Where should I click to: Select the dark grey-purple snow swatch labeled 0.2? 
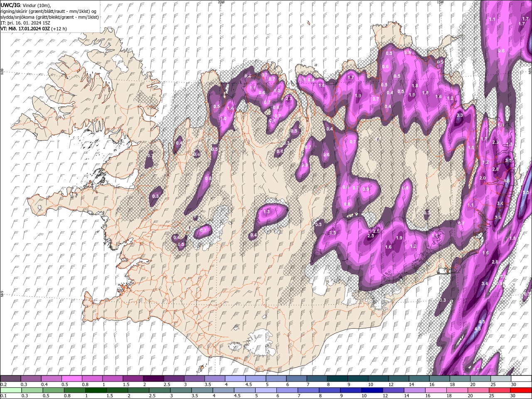(x=10, y=379)
